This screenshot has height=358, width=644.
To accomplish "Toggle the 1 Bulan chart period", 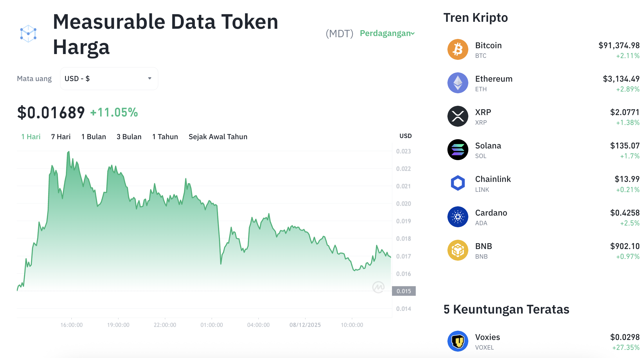I will click(93, 137).
